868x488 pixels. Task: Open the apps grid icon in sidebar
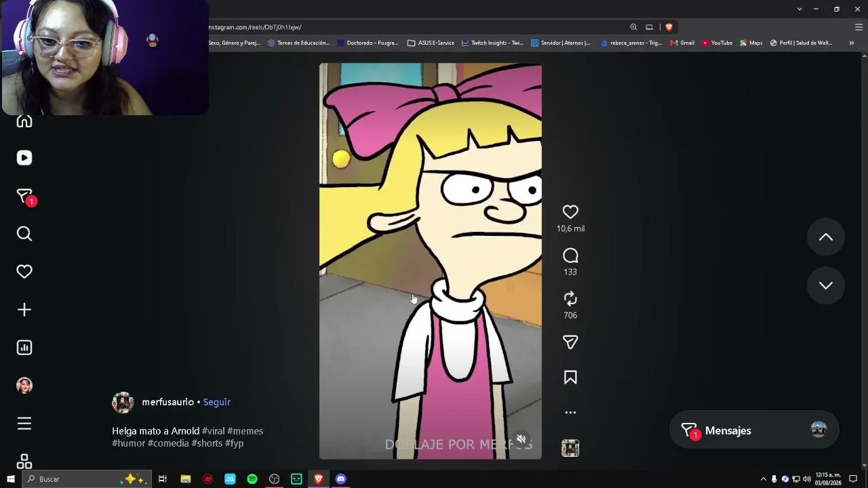24,462
